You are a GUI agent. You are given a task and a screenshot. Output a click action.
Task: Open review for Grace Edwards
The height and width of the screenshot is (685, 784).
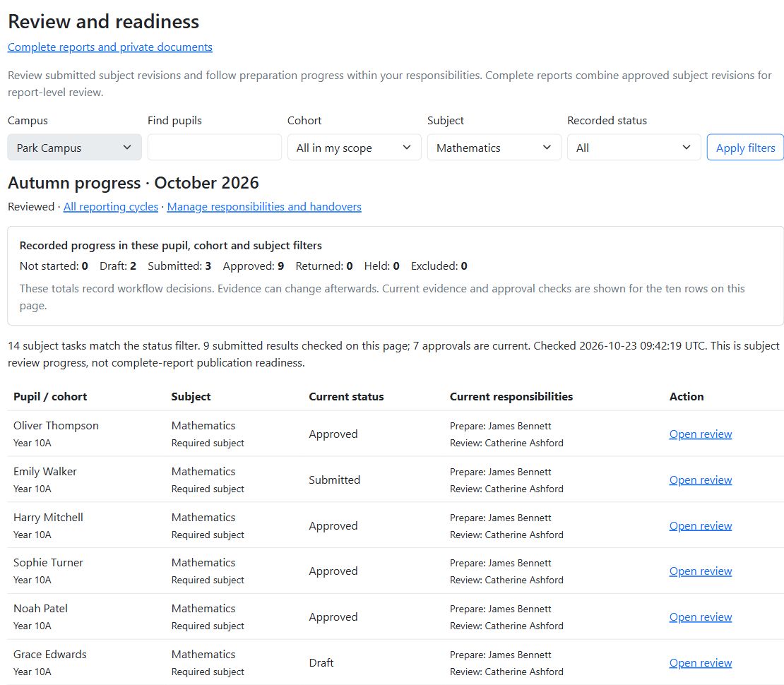tap(701, 663)
